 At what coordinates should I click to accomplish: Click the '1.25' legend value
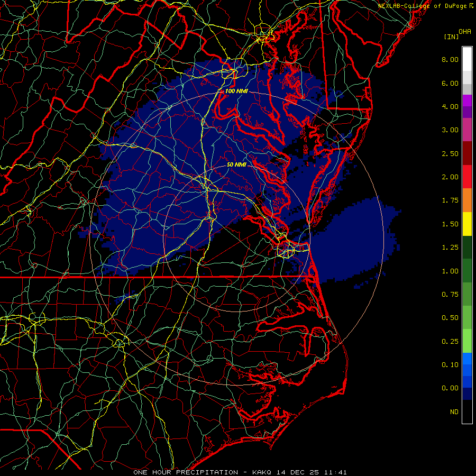click(x=450, y=248)
